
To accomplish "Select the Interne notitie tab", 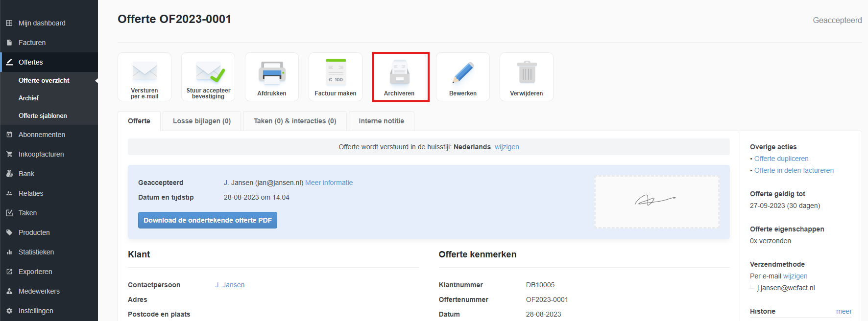I will [381, 121].
